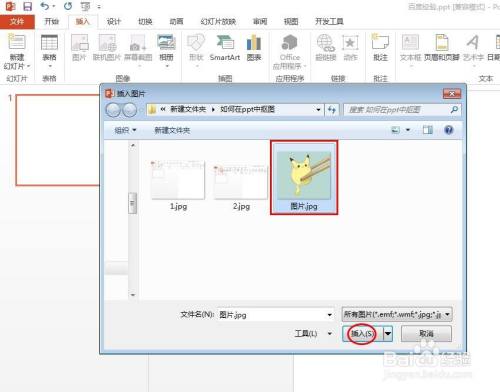Screen dimensions: 500x392
Task: Click the dialog Forward navigation arrow
Action: tap(129, 110)
